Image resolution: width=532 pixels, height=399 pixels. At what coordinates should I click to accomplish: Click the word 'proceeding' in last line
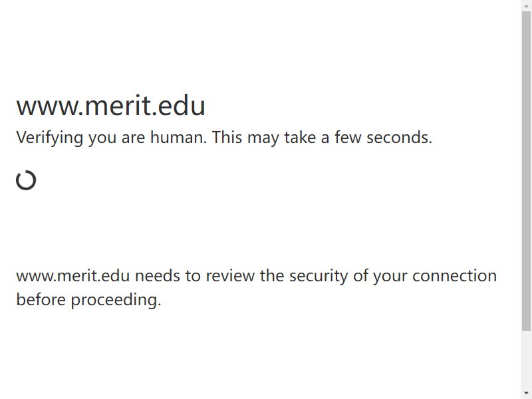pos(116,301)
